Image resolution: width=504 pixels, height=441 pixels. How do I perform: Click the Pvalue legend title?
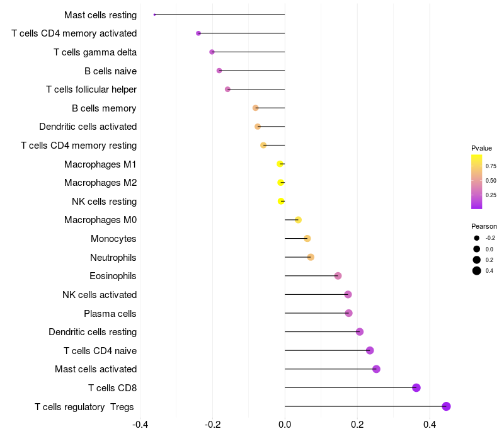(x=481, y=148)
